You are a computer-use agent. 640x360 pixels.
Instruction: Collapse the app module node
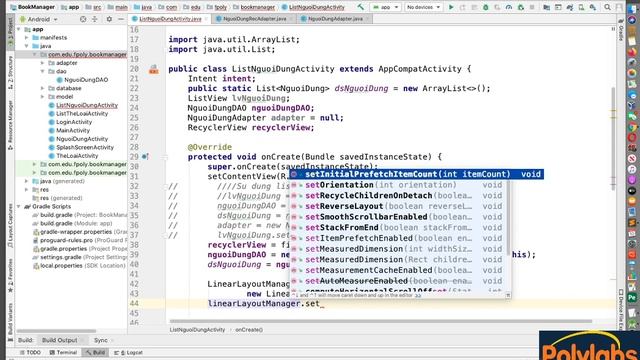pos(19,29)
